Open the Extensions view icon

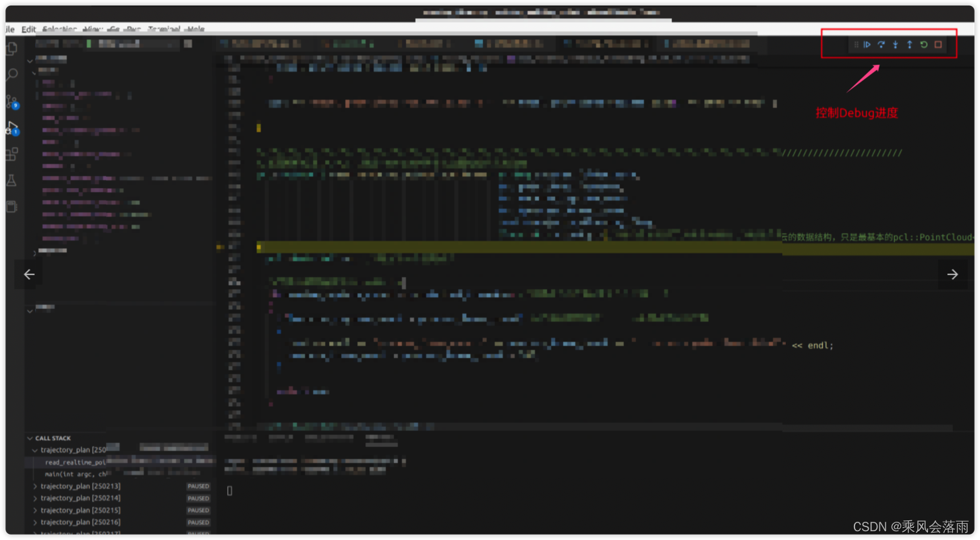pos(11,154)
